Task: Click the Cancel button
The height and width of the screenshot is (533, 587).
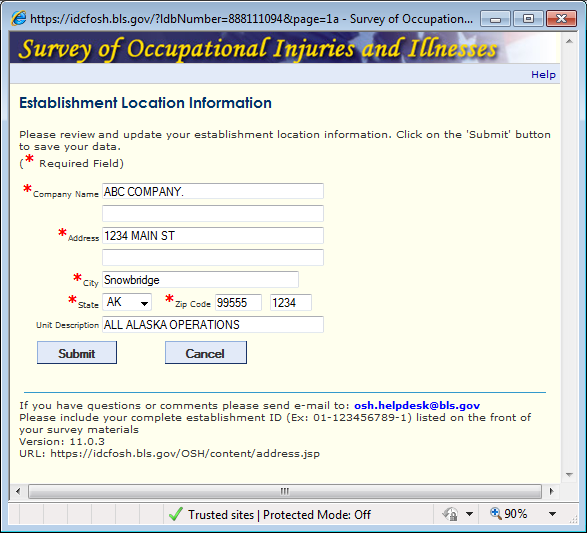Action: click(206, 353)
